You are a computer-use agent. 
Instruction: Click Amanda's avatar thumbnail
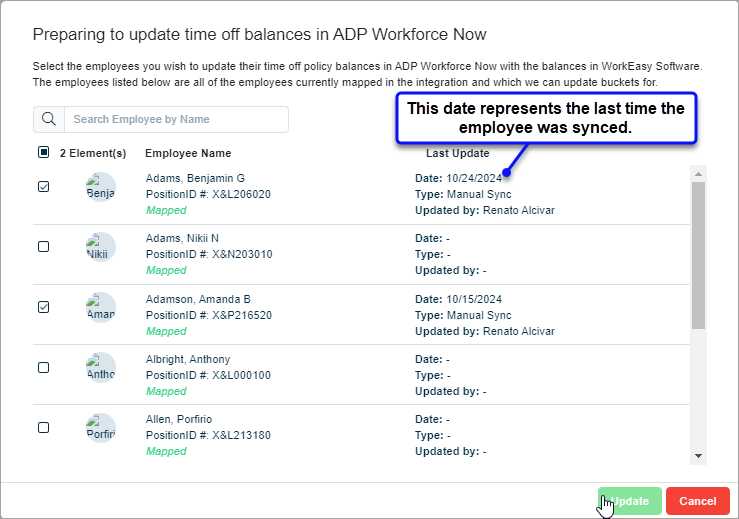tap(101, 308)
